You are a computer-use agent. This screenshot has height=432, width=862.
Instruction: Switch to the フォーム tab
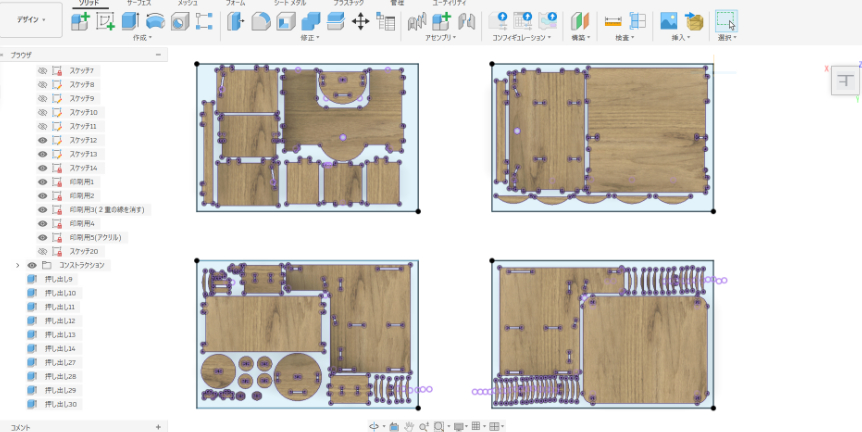[x=235, y=3]
